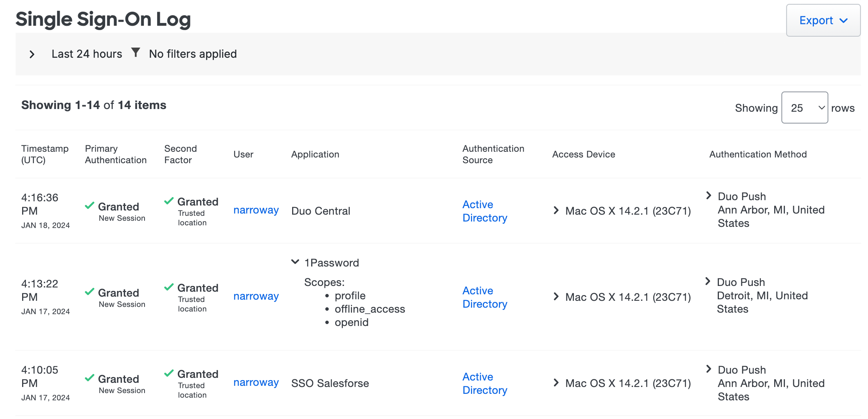Click the filter funnel icon

[136, 52]
